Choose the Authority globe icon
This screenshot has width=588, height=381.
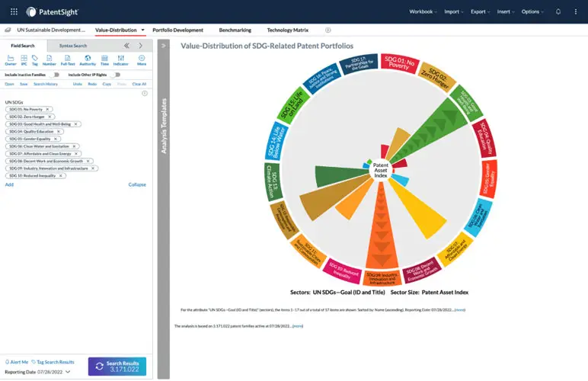coord(88,59)
